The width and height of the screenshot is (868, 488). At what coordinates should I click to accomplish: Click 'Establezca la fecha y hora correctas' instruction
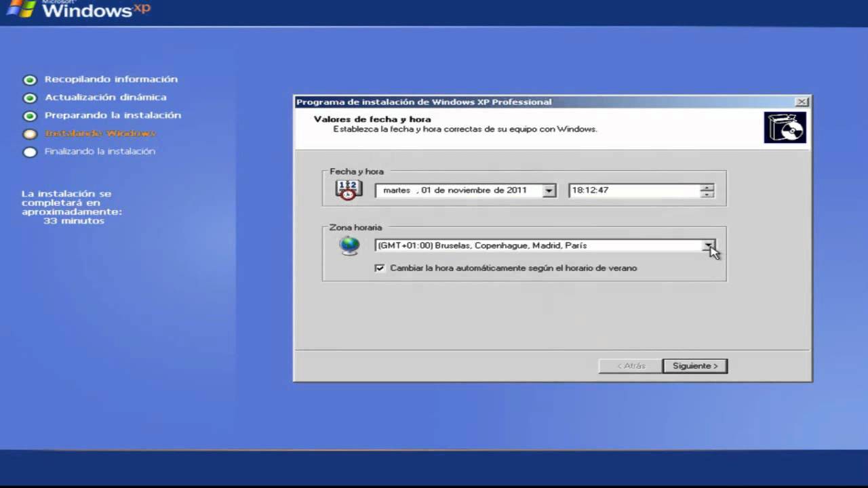click(x=465, y=129)
